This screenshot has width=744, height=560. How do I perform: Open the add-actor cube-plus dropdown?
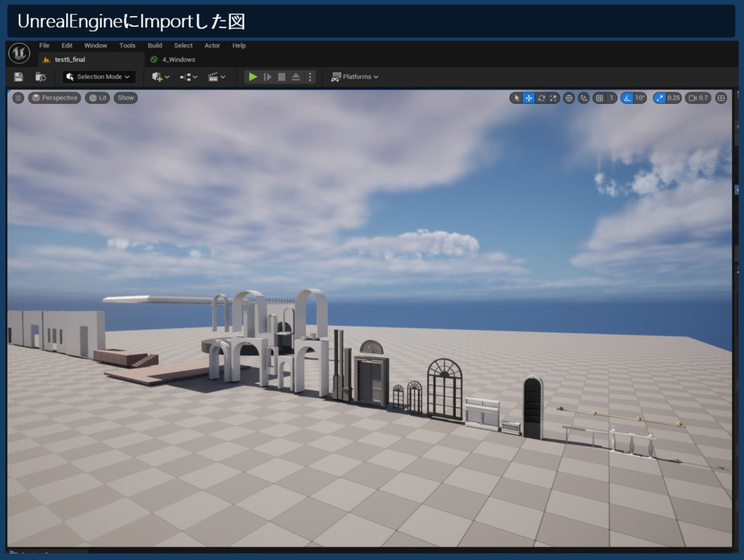161,77
